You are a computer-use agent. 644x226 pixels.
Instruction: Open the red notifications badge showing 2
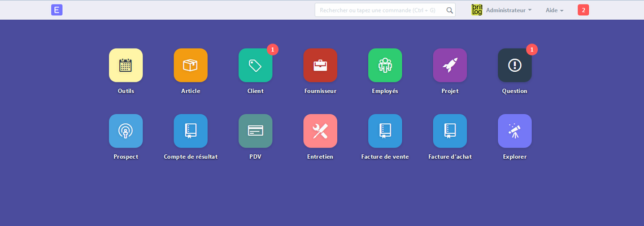[x=583, y=10]
